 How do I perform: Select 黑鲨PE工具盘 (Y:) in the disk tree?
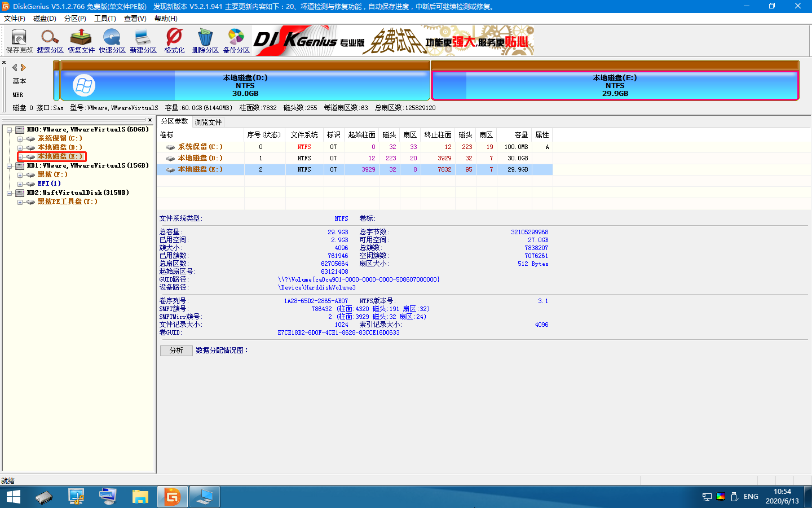click(x=67, y=202)
